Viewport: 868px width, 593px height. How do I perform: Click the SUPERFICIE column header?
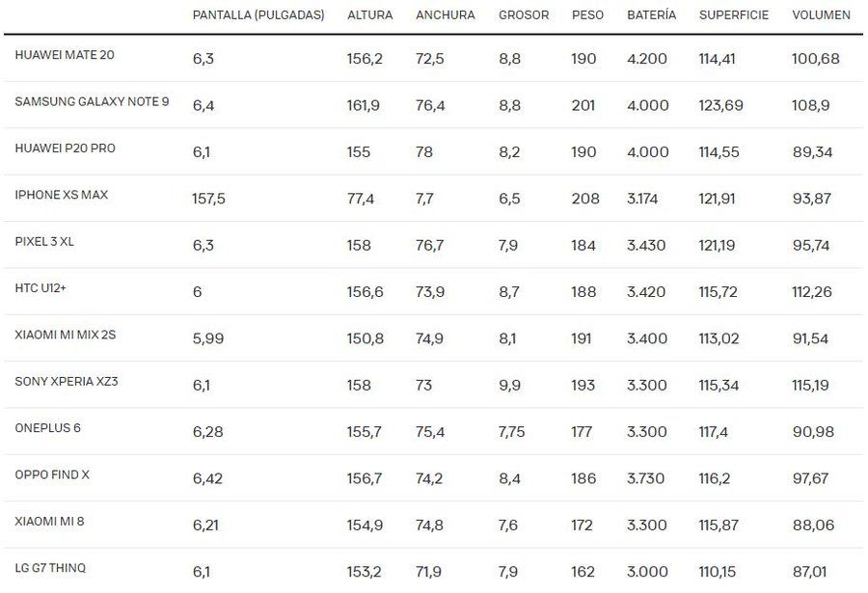(734, 15)
